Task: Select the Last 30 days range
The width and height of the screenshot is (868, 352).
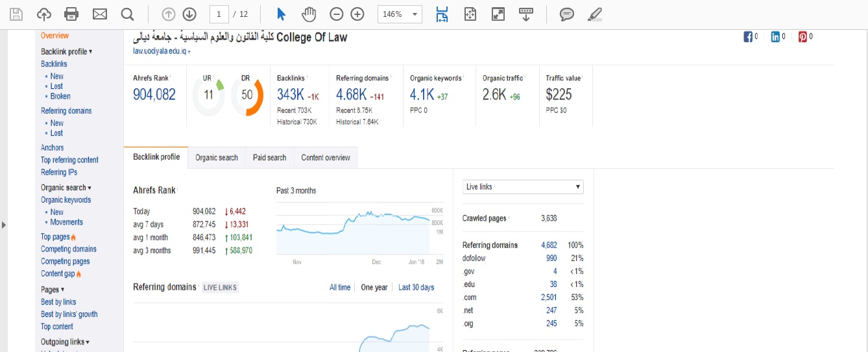Action: click(x=416, y=287)
